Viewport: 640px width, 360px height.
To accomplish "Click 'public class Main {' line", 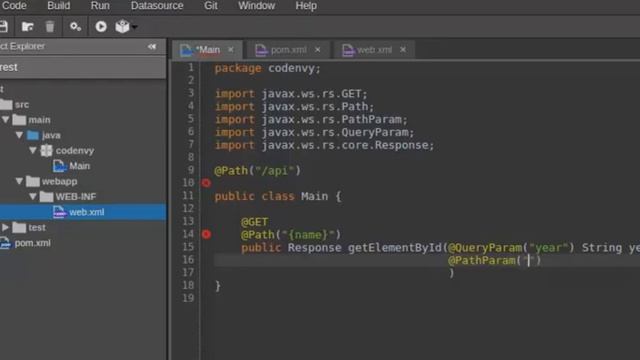I will coord(278,196).
